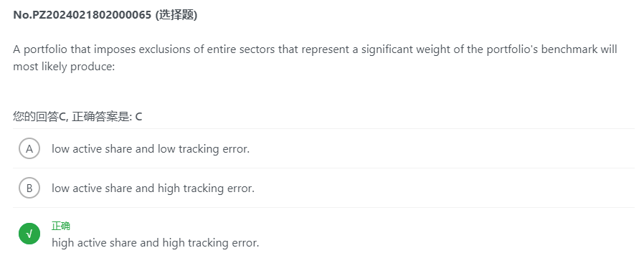Click the '正确答案是: C' text

(x=107, y=117)
